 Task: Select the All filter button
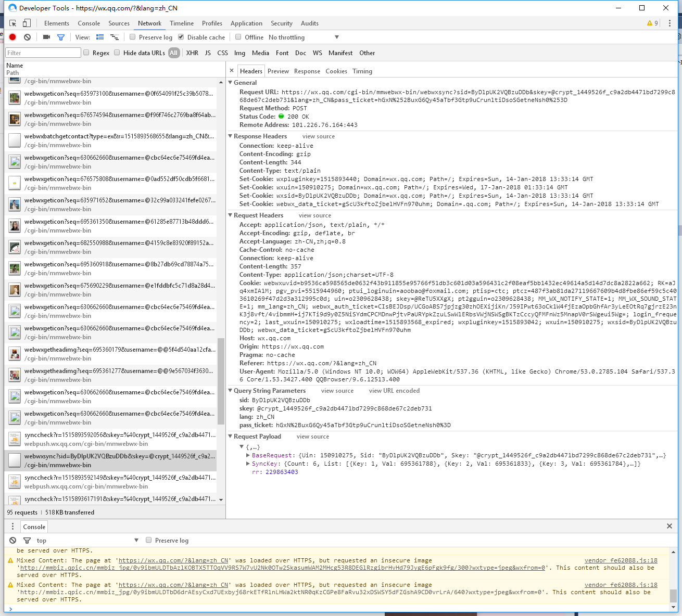tap(173, 53)
